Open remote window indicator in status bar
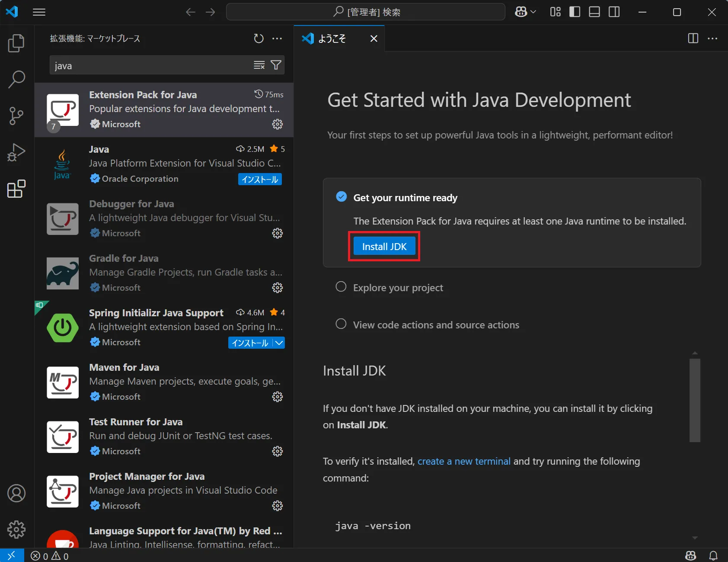 (12, 555)
